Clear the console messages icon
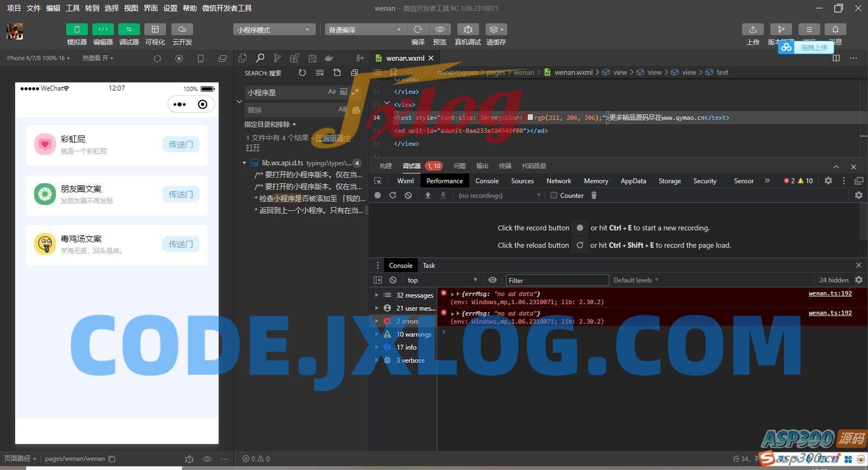Image resolution: width=868 pixels, height=470 pixels. coord(393,280)
